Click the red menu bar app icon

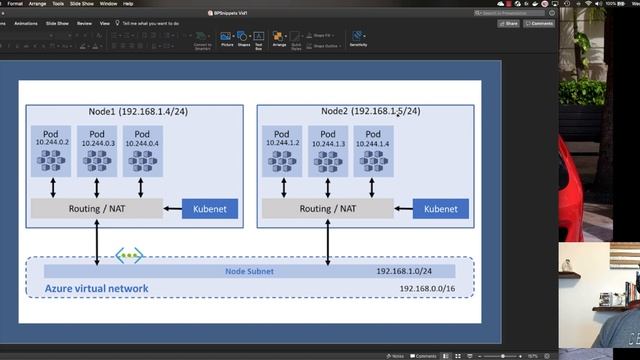509,4
